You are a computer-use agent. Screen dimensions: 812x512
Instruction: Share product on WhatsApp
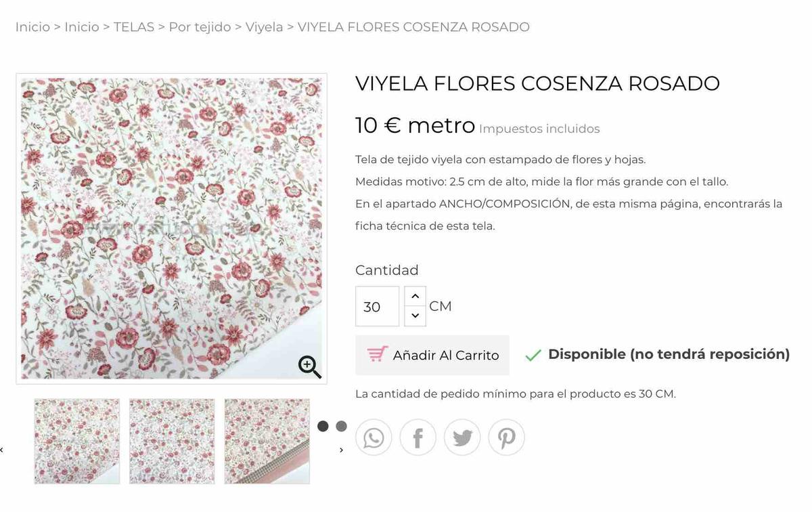click(x=374, y=438)
